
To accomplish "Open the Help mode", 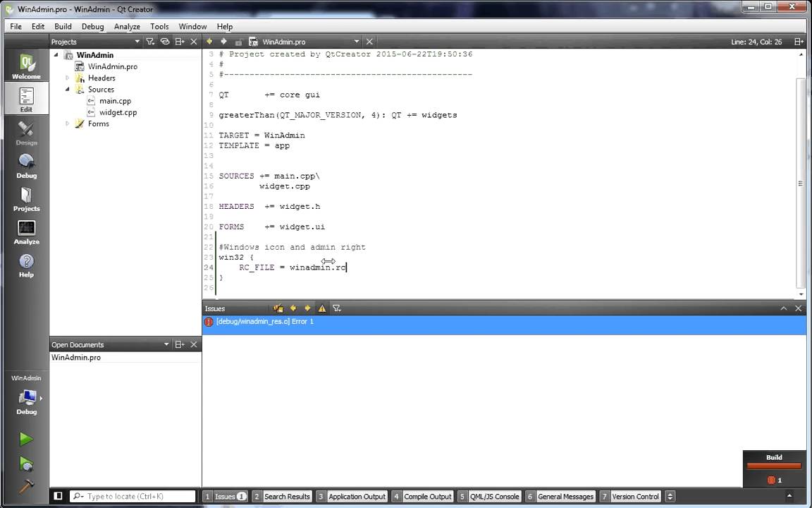I will 26,265.
